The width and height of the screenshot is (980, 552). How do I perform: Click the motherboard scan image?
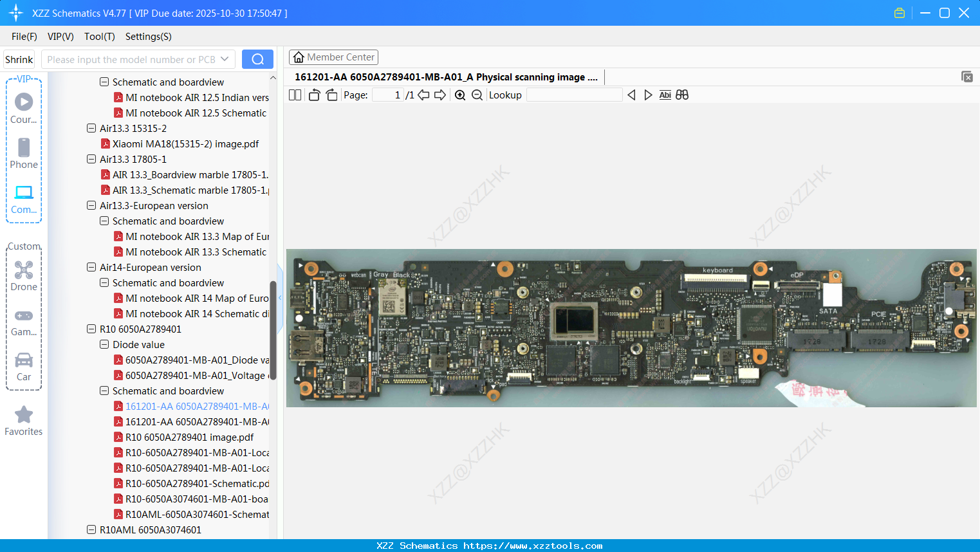click(631, 327)
